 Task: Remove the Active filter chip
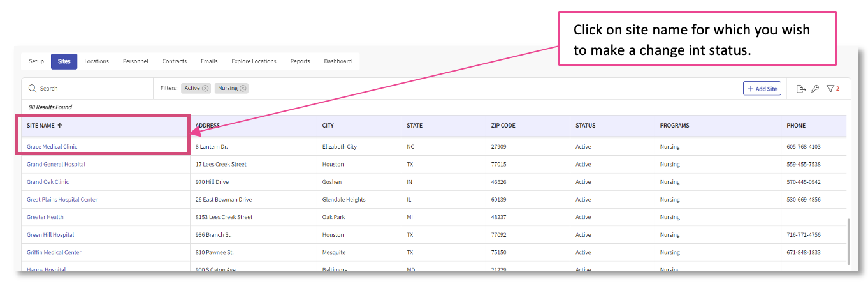click(x=205, y=89)
